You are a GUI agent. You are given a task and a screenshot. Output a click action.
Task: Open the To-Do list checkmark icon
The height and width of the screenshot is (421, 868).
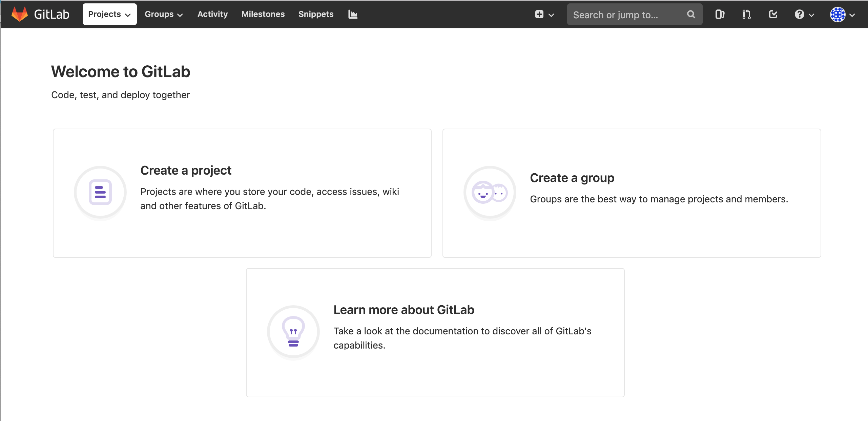(x=773, y=15)
